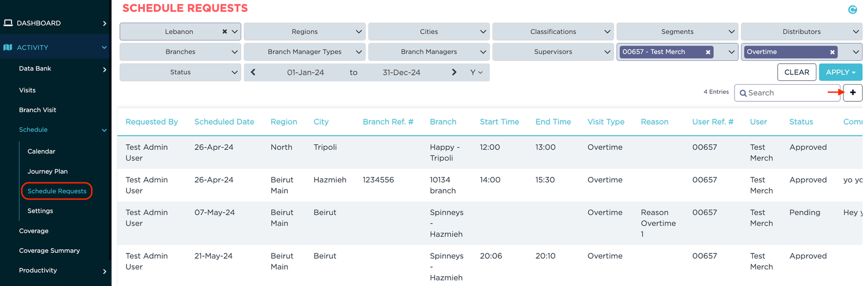Screen dimensions: 868x286
Task: Remove the Overtime filter tag
Action: click(832, 52)
